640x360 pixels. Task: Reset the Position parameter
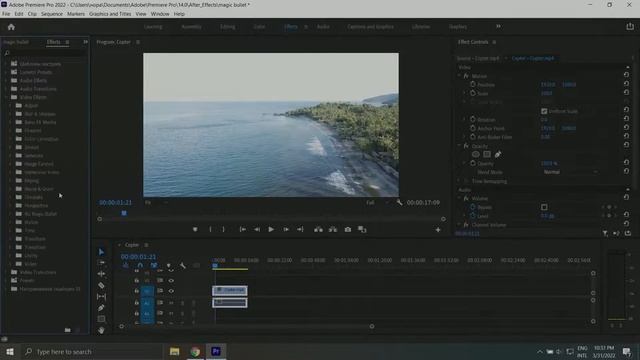pyautogui.click(x=626, y=84)
